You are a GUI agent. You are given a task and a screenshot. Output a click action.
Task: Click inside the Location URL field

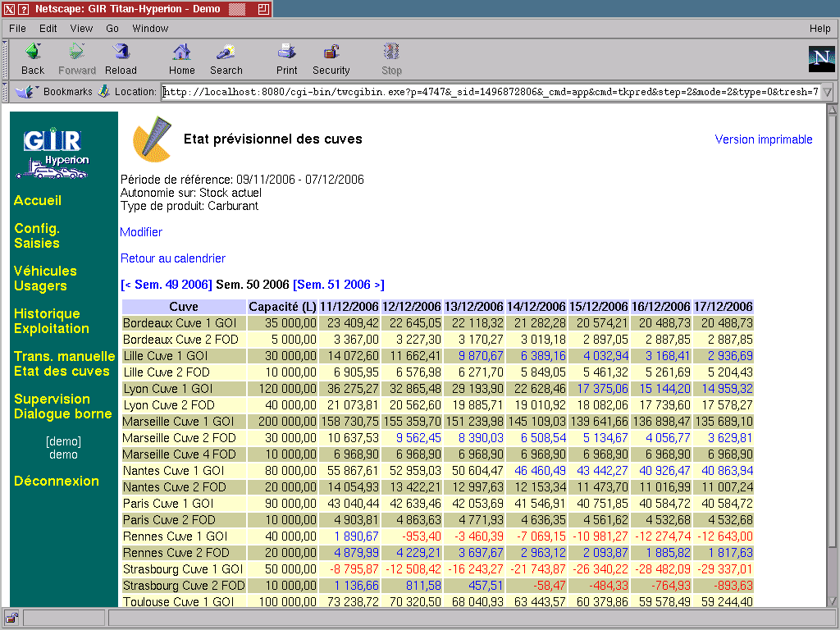click(491, 92)
